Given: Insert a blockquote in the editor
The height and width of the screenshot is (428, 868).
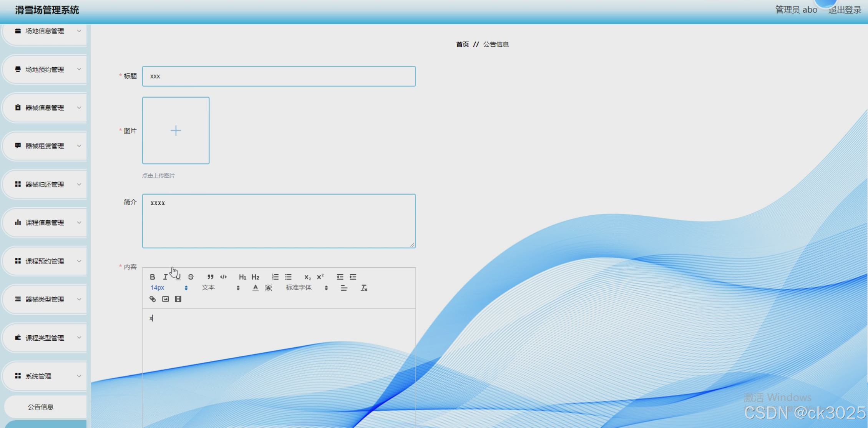Looking at the screenshot, I should (x=210, y=277).
